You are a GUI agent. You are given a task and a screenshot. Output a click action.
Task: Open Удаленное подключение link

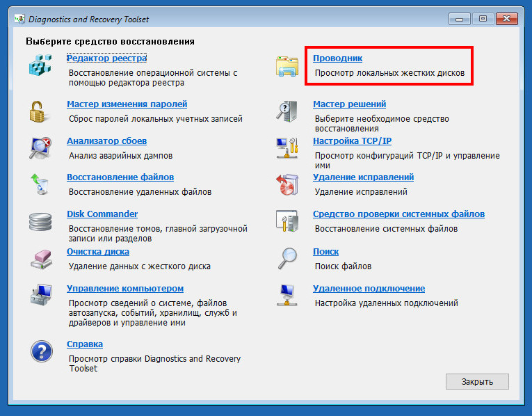[x=369, y=289]
